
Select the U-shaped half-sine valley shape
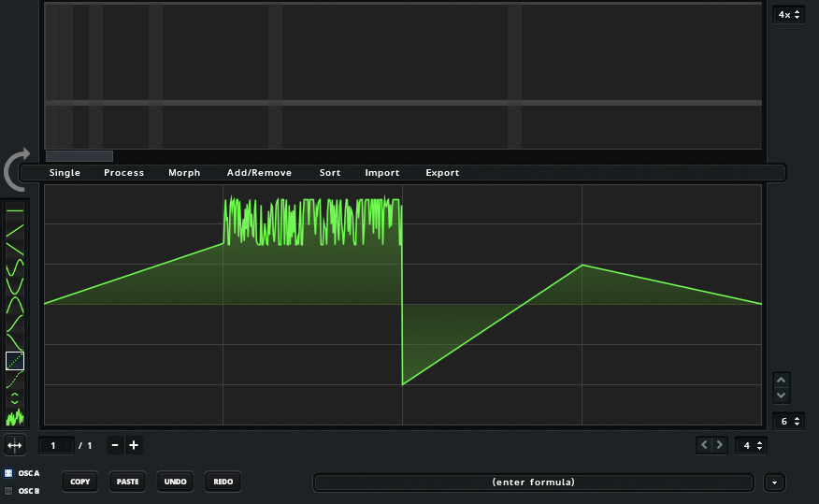tap(15, 286)
